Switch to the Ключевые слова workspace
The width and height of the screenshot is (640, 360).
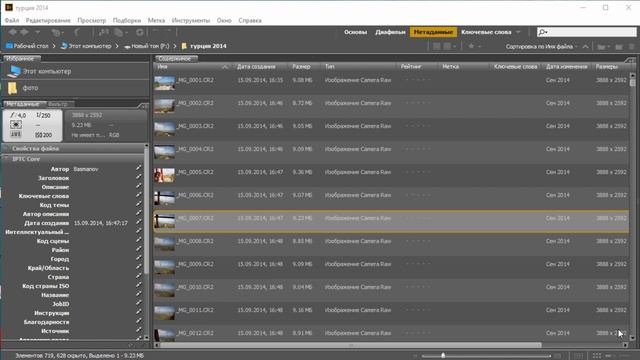pyautogui.click(x=486, y=32)
